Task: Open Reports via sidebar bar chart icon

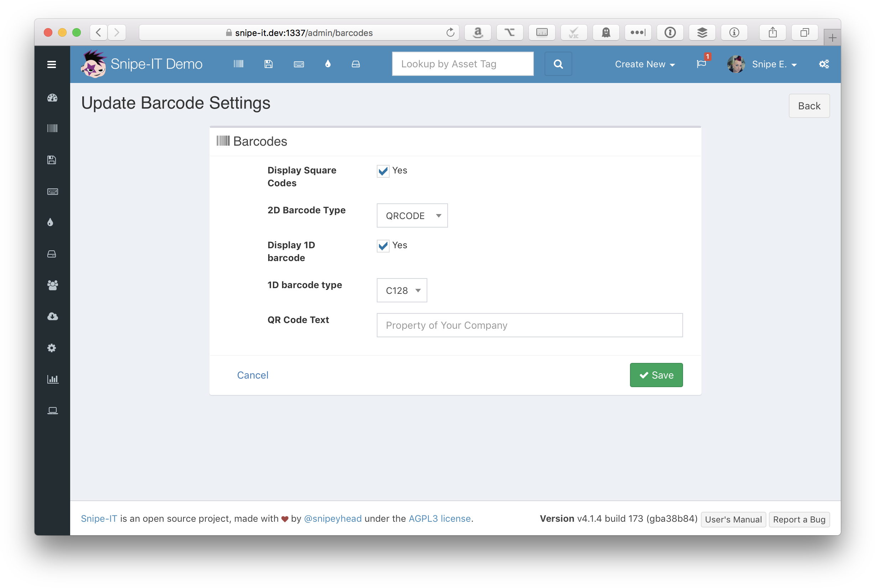Action: tap(52, 379)
